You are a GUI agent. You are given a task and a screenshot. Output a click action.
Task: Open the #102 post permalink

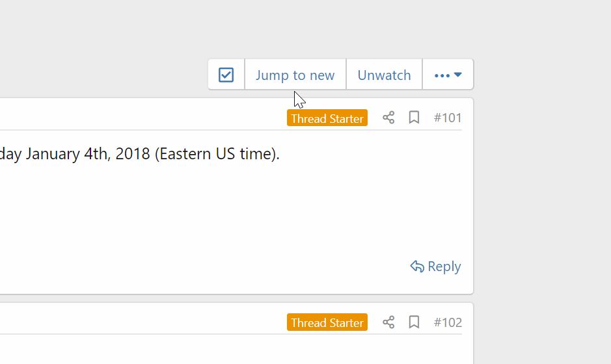[448, 322]
